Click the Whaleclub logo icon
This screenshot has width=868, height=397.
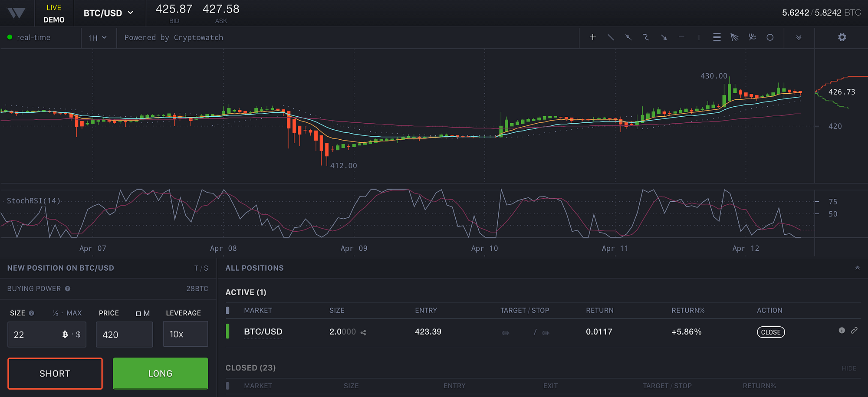point(16,13)
